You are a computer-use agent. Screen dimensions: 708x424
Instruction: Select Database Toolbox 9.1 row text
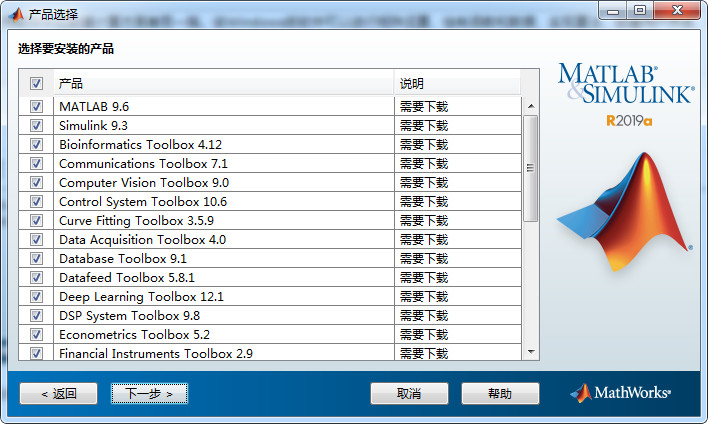click(123, 258)
